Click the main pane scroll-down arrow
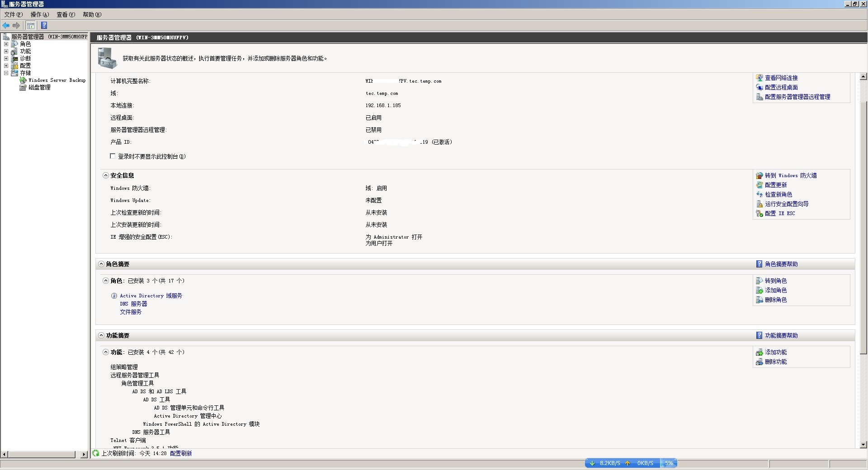 pyautogui.click(x=863, y=445)
